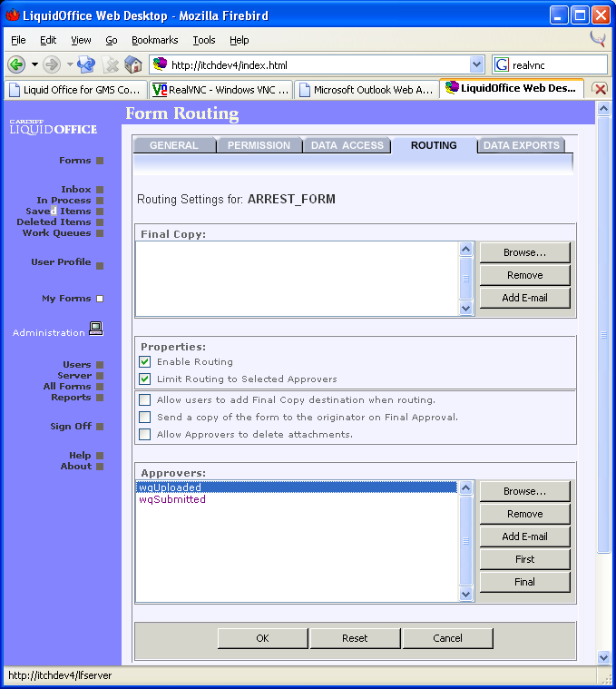The image size is (616, 689).
Task: Switch to the Data Exports tab
Action: 521,145
